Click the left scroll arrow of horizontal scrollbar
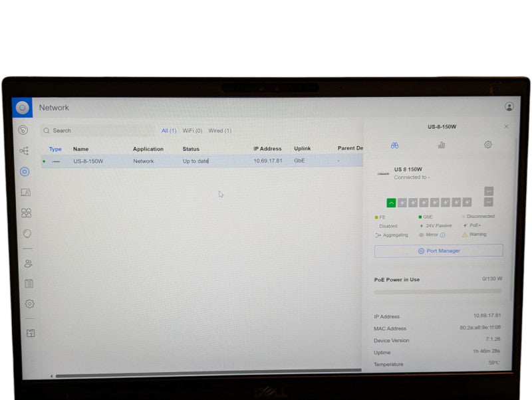 [51, 376]
